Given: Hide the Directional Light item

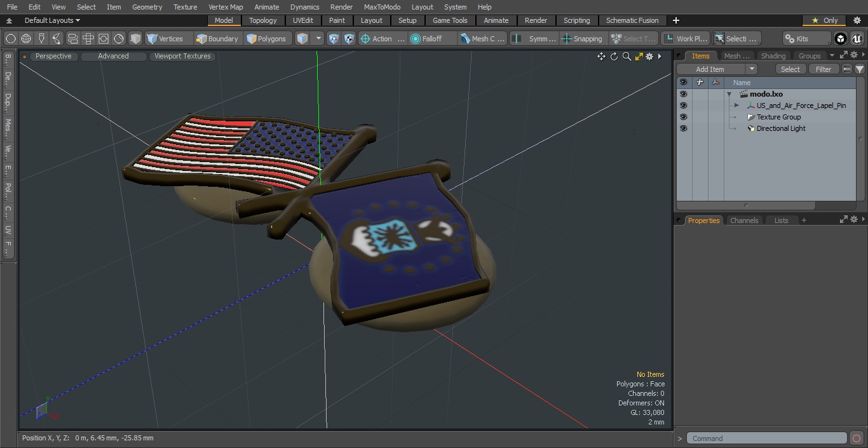Looking at the screenshot, I should (683, 128).
